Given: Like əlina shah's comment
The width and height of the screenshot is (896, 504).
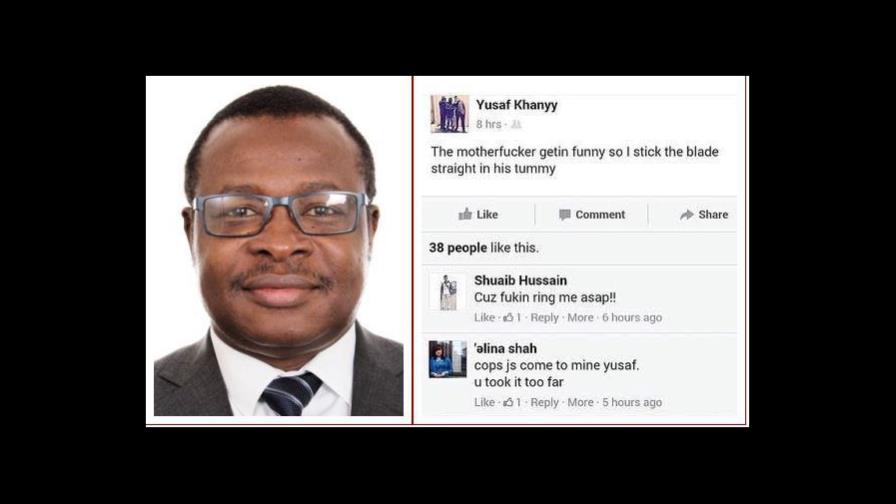Looking at the screenshot, I should 484,402.
